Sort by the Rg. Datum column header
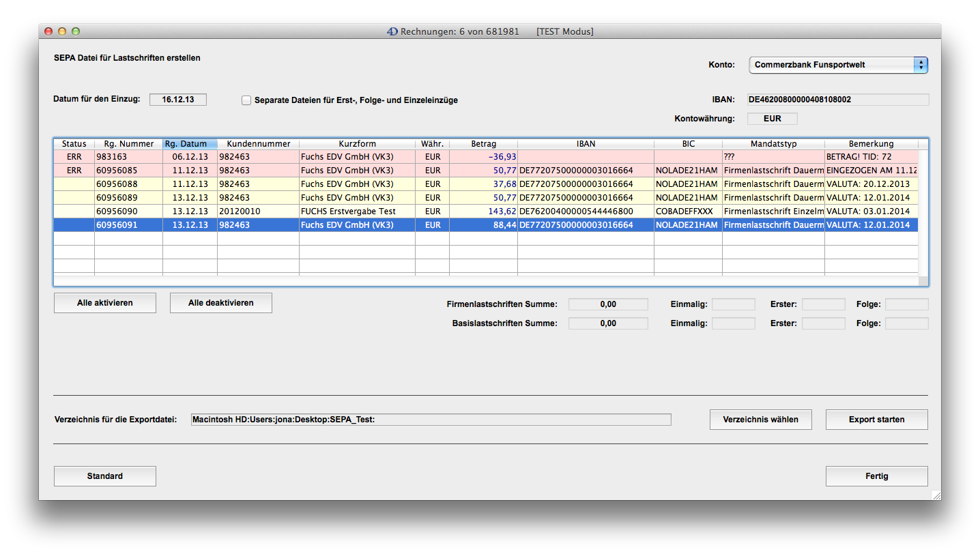 [x=190, y=144]
